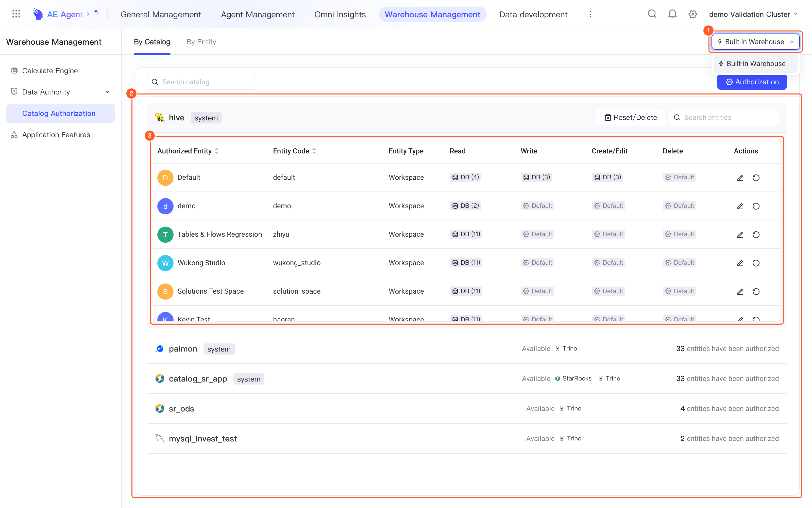Click DB (3) create/edit badge for Default
The image size is (812, 508).
click(x=607, y=177)
